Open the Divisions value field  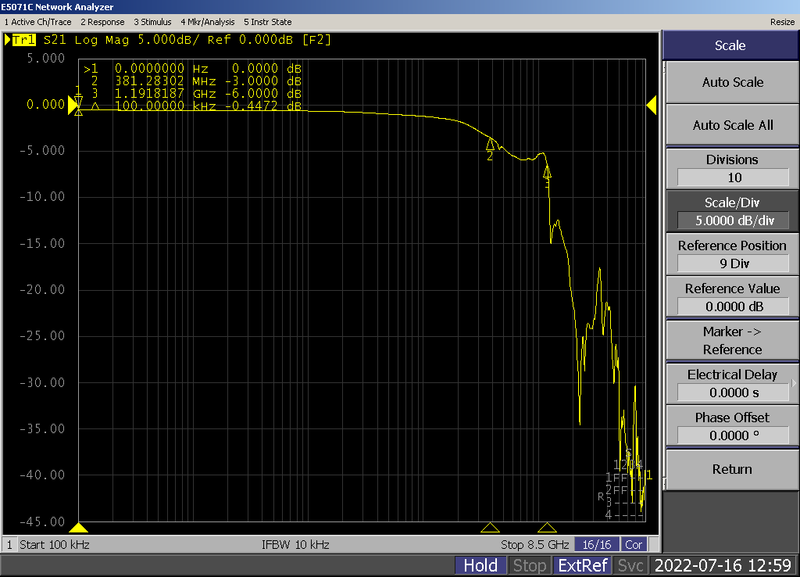pyautogui.click(x=733, y=178)
